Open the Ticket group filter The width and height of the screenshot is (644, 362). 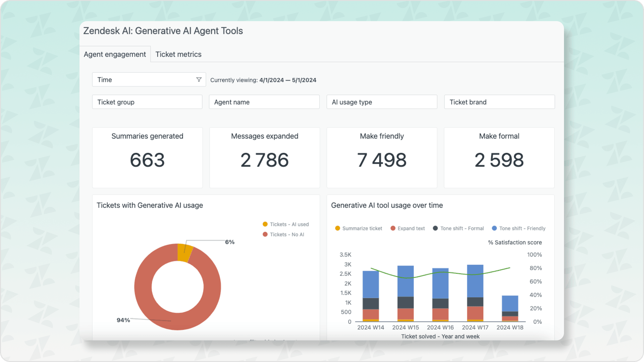(147, 102)
